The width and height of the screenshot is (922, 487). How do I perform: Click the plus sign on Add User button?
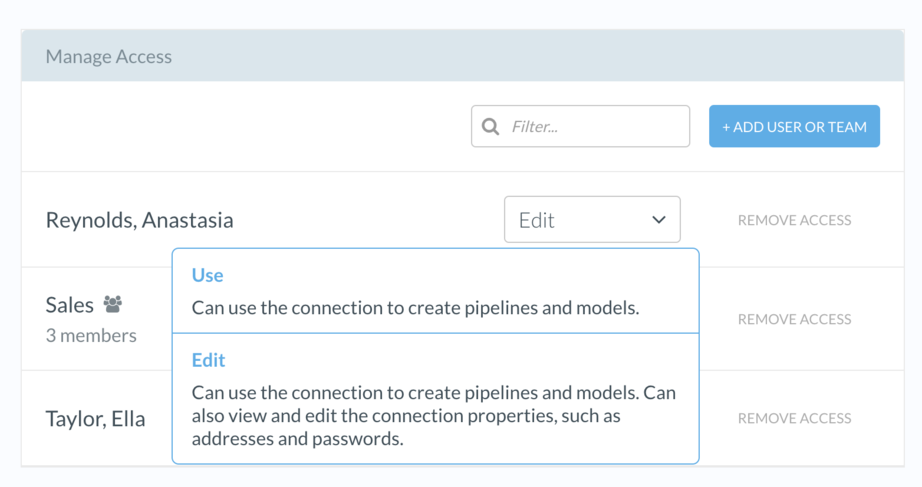(727, 127)
